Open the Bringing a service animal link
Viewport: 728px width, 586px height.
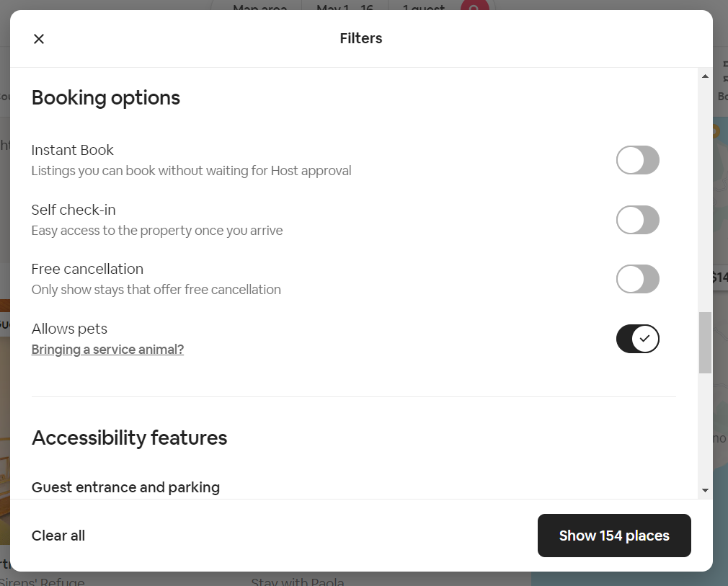tap(107, 349)
